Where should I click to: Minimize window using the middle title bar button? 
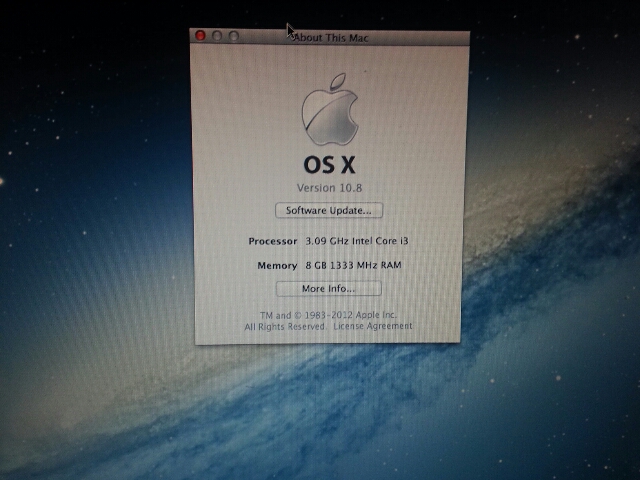tap(217, 36)
